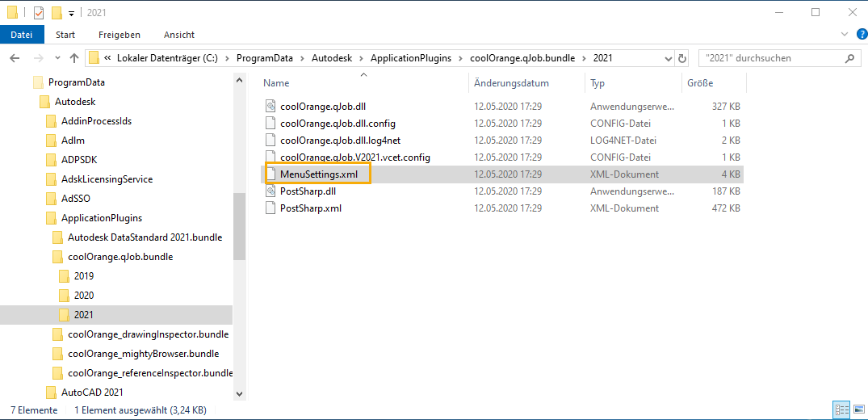This screenshot has width=868, height=420.
Task: Click the search magnifier icon
Action: pos(849,58)
